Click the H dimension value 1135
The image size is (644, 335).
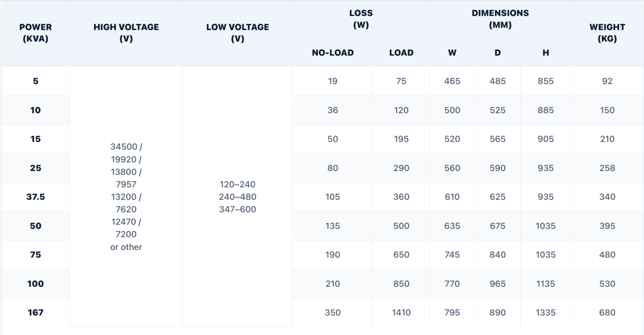546,284
